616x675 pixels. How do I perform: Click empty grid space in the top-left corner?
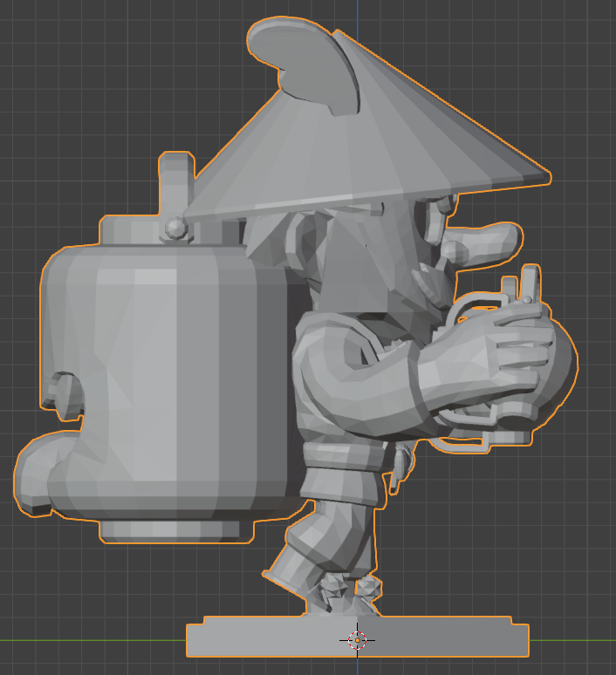pyautogui.click(x=52, y=52)
